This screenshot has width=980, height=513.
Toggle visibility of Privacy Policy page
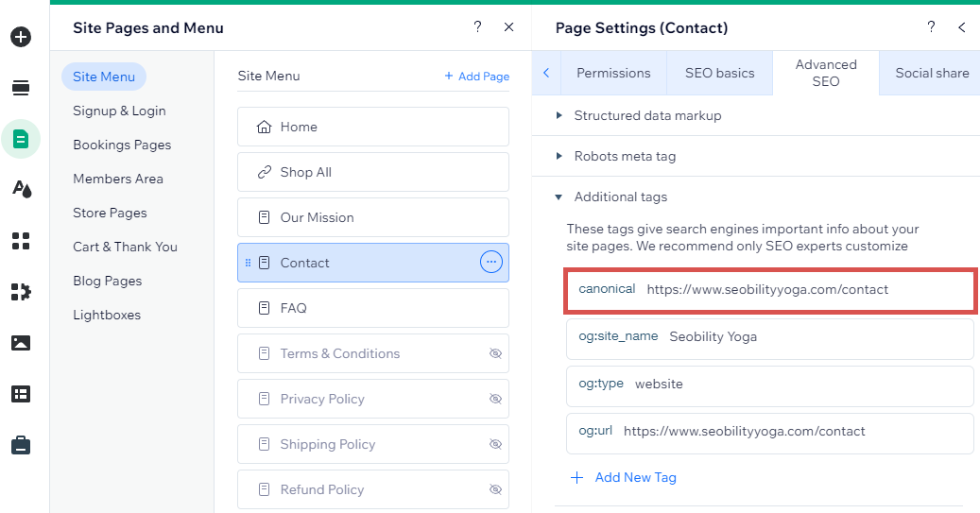coord(495,399)
